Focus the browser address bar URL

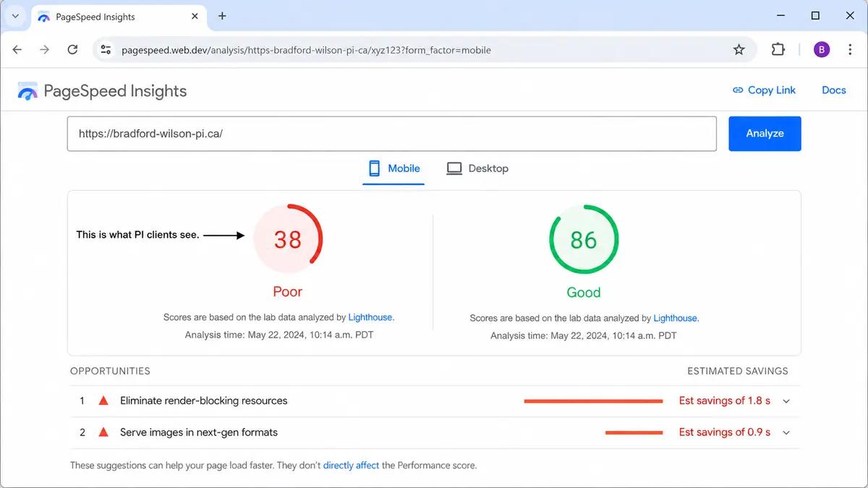click(306, 51)
